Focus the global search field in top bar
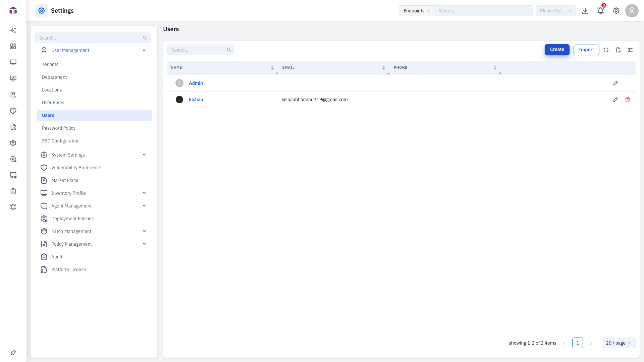The width and height of the screenshot is (644, 362). click(484, 11)
